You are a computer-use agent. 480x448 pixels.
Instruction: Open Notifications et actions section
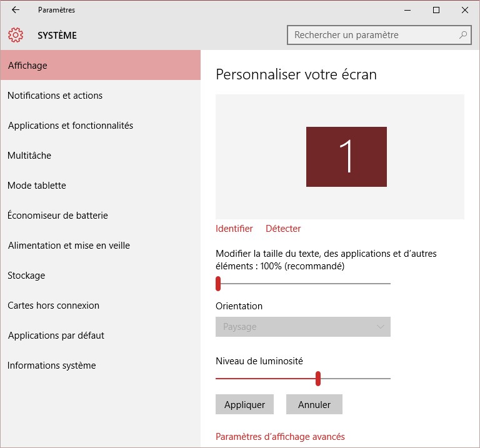55,96
